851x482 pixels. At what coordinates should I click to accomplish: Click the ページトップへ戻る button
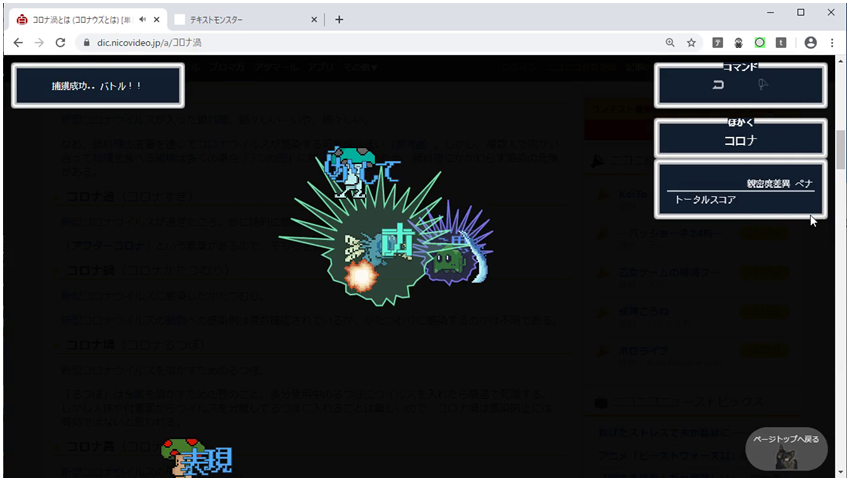point(786,448)
